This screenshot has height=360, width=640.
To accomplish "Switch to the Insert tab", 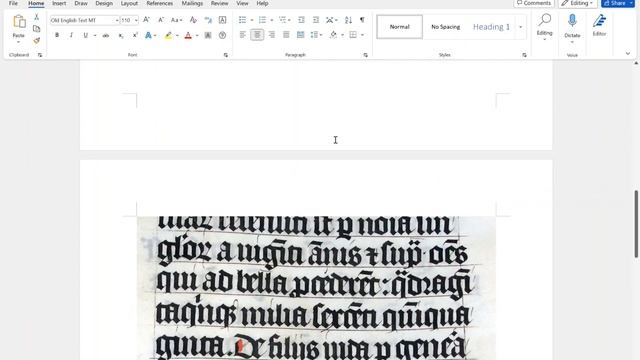I will tap(59, 3).
